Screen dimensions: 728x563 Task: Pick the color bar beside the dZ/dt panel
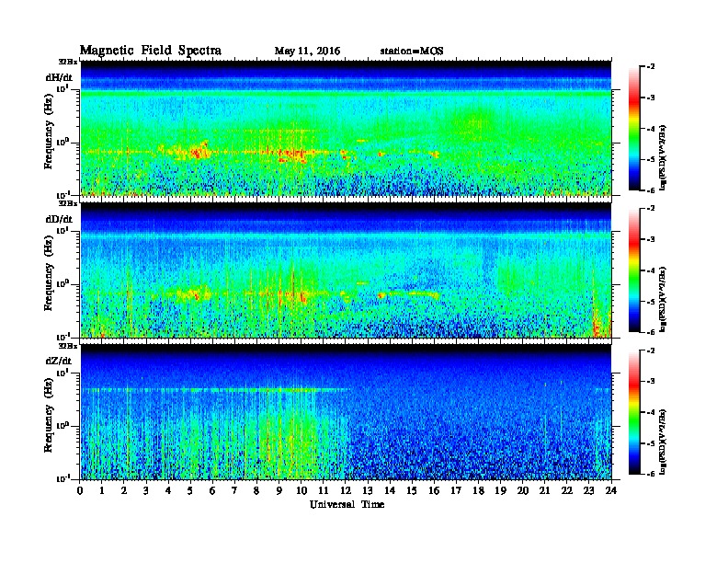(x=634, y=412)
